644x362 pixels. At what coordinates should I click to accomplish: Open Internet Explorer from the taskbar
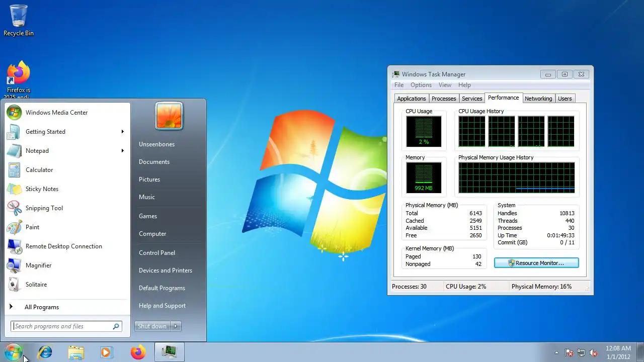point(45,352)
